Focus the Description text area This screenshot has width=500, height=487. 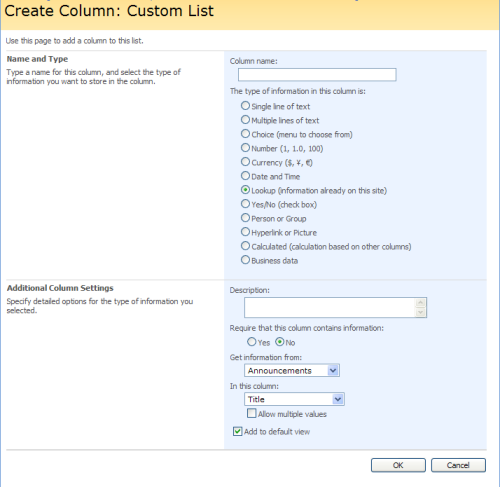tap(335, 307)
